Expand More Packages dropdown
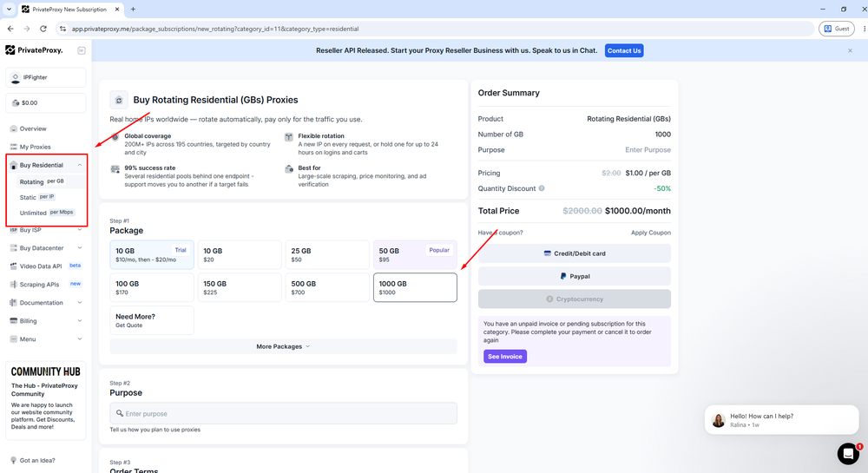The image size is (868, 473). click(x=284, y=347)
